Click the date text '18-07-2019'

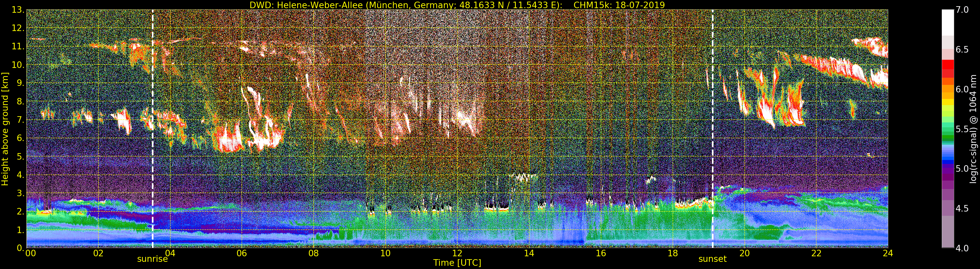[640, 5]
